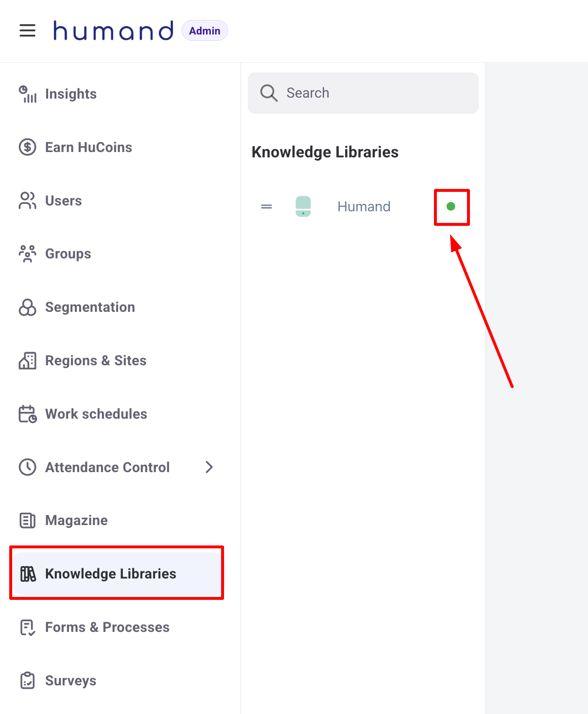Screen dimensions: 588x714
Task: Open the Surveys section
Action: [x=70, y=680]
